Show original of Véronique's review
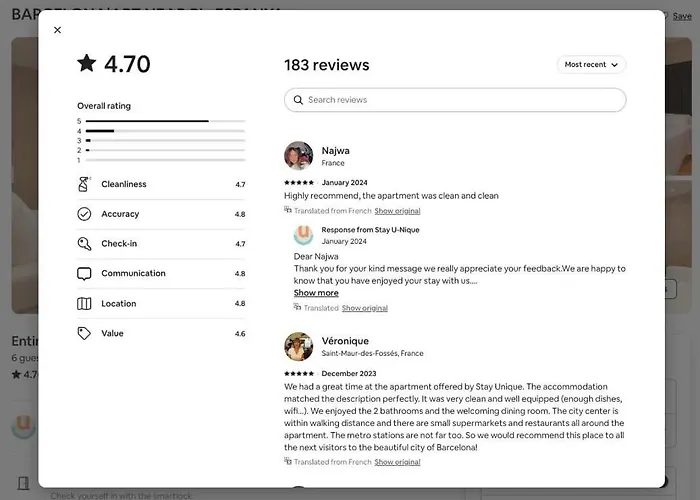 coord(397,462)
